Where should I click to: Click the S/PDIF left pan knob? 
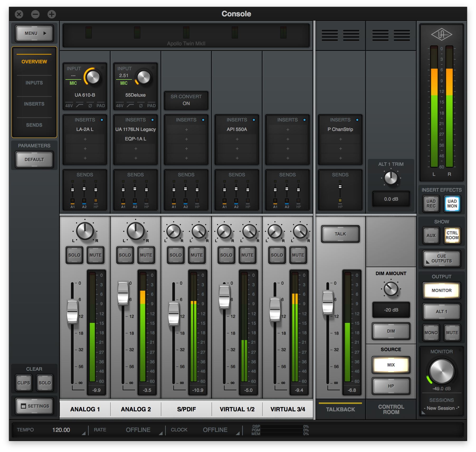click(x=174, y=231)
